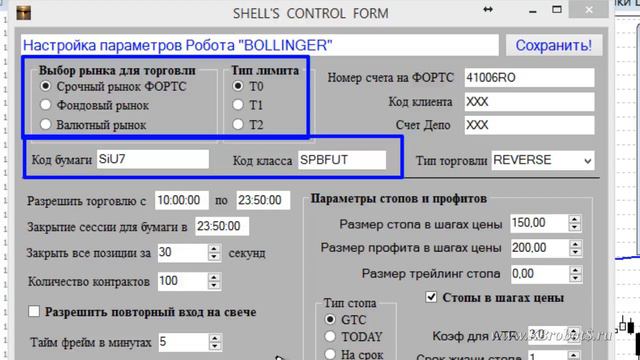Decrease Размер профита в шагах цены

(575, 253)
